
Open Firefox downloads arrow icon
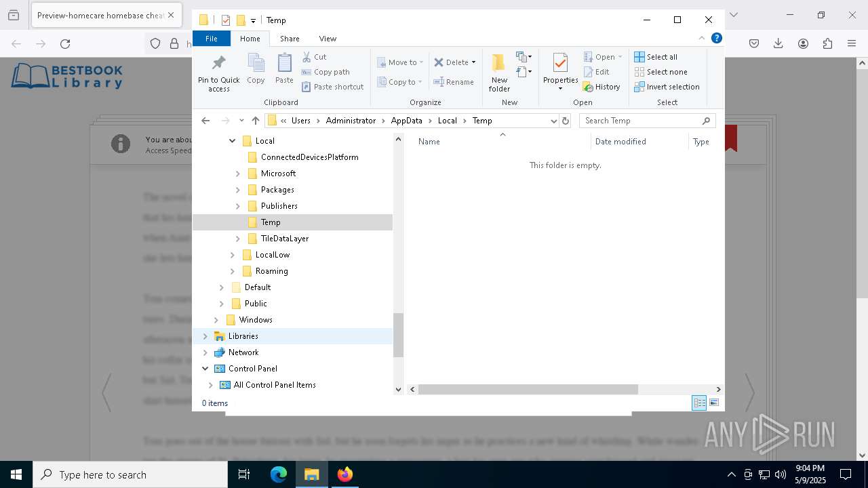pyautogui.click(x=778, y=43)
